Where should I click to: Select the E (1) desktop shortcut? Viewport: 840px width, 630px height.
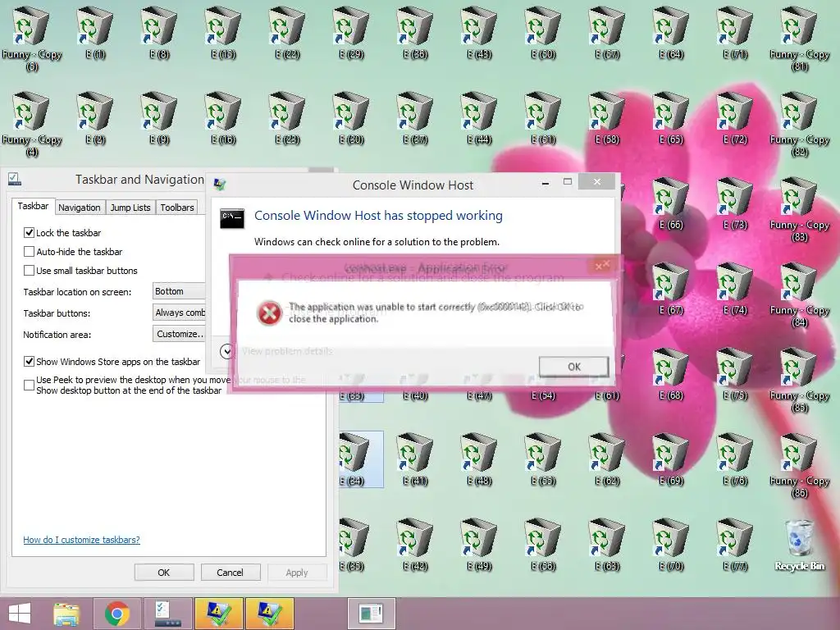(x=95, y=32)
